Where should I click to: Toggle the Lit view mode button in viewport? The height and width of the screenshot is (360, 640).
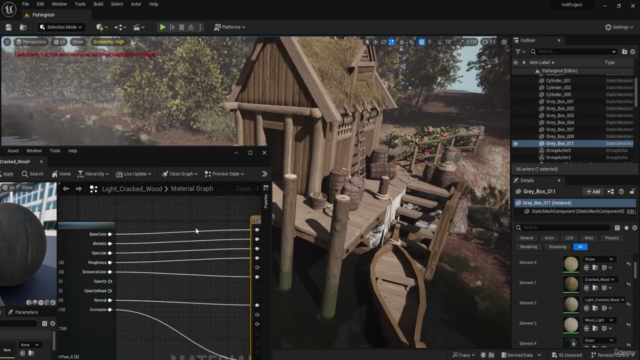click(x=60, y=42)
